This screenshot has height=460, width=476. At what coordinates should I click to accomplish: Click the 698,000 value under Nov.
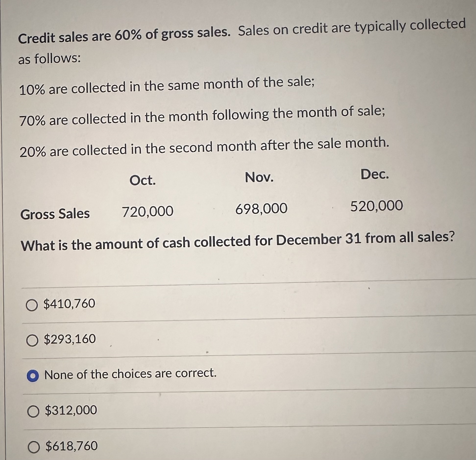pyautogui.click(x=261, y=209)
